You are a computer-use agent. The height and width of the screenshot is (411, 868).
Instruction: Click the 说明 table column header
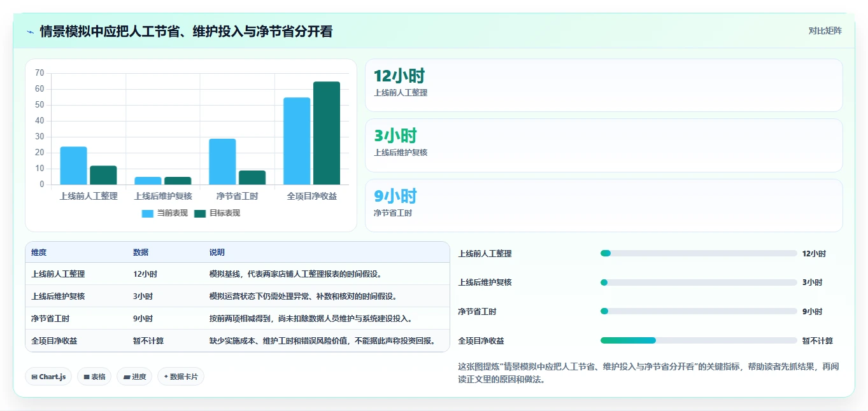[x=217, y=253]
